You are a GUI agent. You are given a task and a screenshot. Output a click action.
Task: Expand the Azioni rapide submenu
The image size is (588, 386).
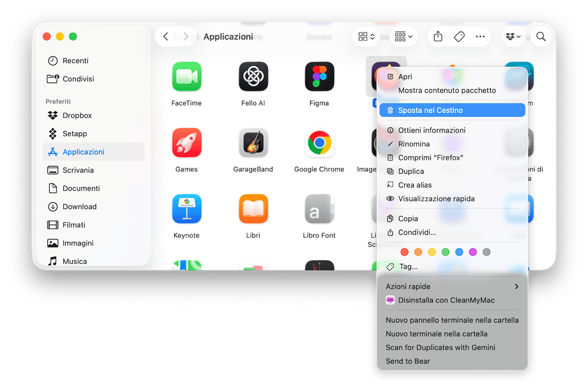[452, 286]
